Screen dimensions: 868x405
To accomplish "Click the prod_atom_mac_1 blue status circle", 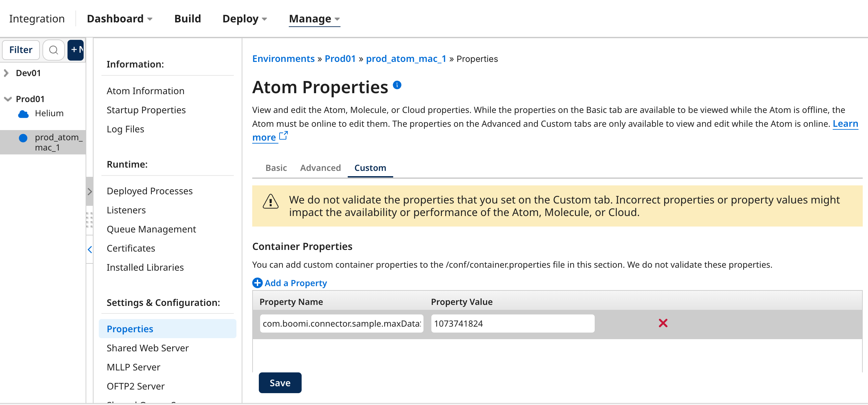I will pos(23,138).
